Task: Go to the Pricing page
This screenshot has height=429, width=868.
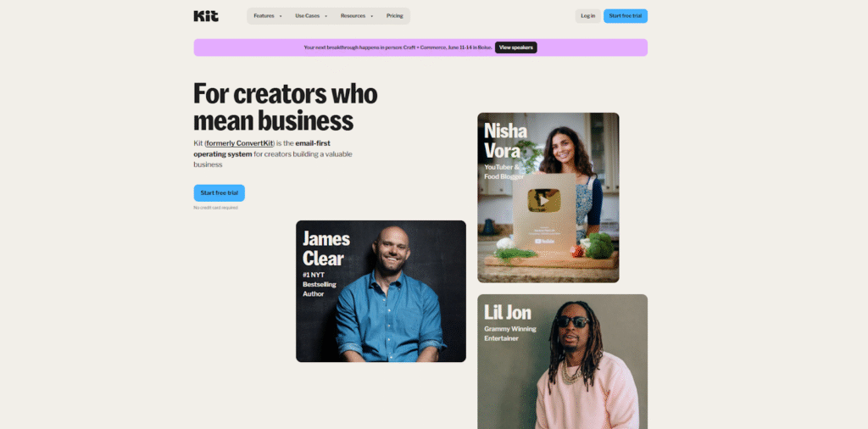Action: coord(395,16)
